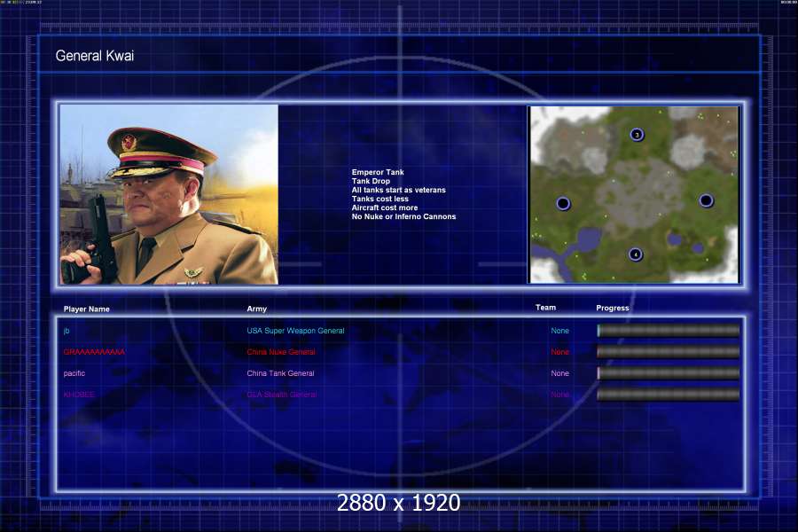This screenshot has width=798, height=532.
Task: Click 'China Nuke General' army entry
Action: (x=281, y=352)
